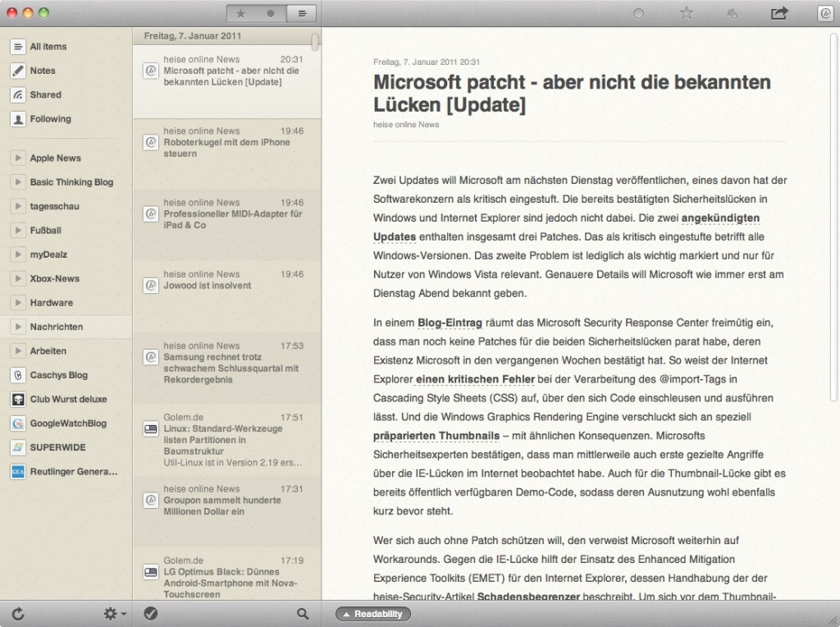Show unread items filter
The image size is (840, 627).
coord(271,13)
